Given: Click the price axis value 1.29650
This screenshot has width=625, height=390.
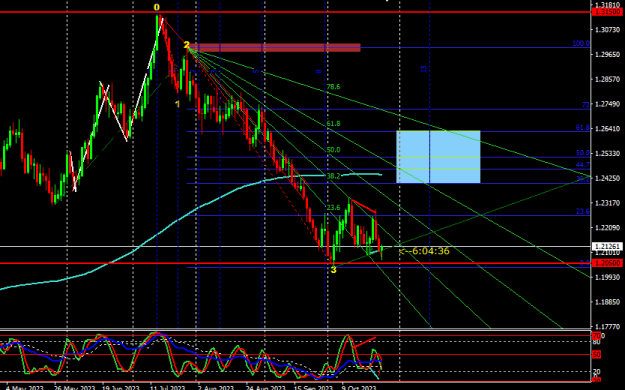Looking at the screenshot, I should (607, 55).
